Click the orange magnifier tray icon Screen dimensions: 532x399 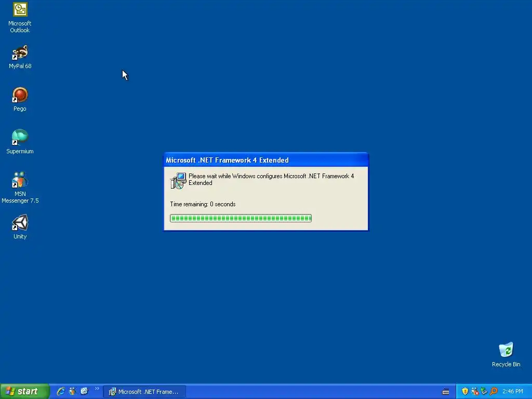coord(494,391)
